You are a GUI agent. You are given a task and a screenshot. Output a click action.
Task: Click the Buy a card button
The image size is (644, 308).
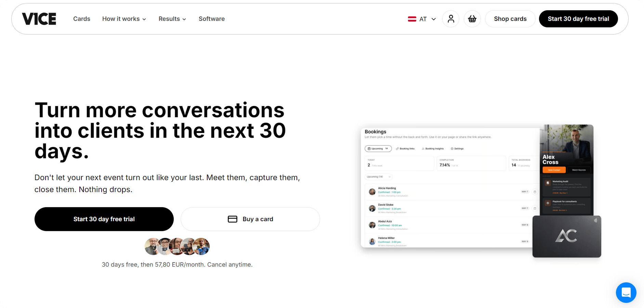point(250,219)
